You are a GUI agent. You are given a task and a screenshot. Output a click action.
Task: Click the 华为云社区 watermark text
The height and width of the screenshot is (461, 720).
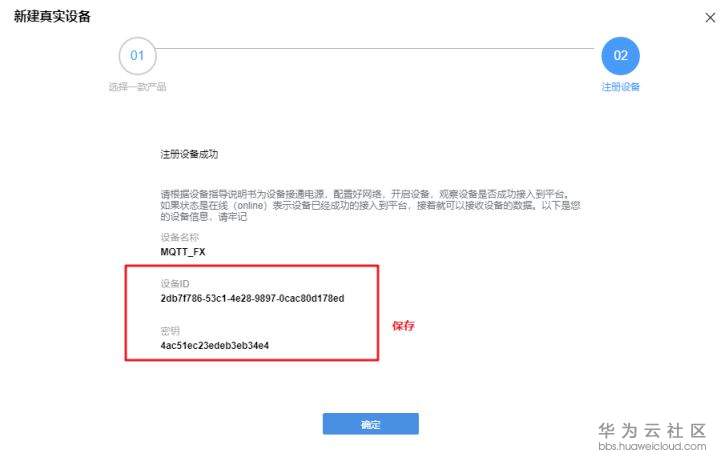(652, 431)
